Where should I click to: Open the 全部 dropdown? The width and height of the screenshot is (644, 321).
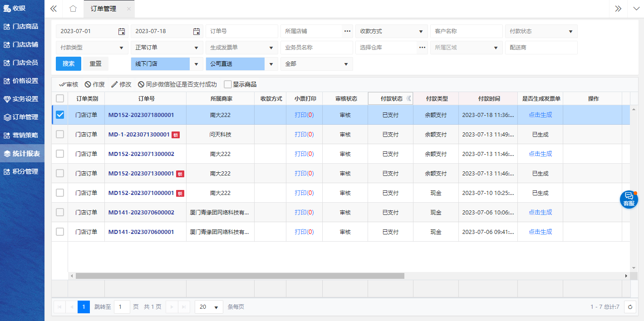pyautogui.click(x=317, y=64)
